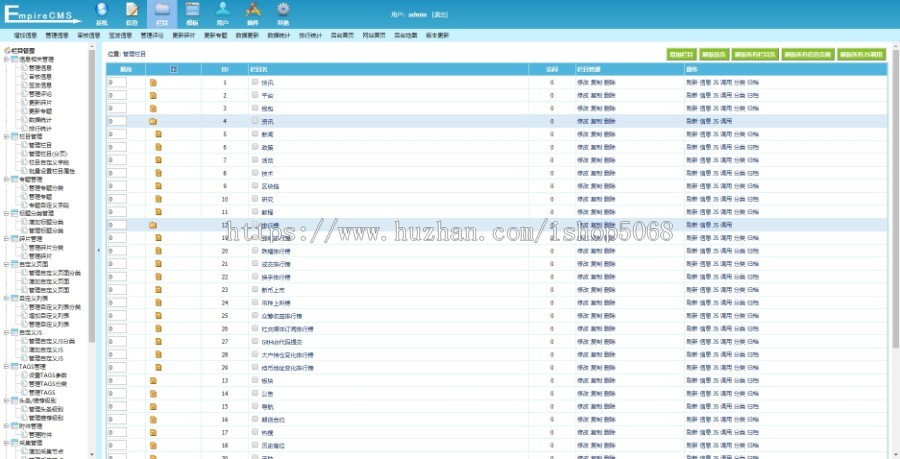Open 版本更新 in the submenu bar
This screenshot has width=900, height=459.
(x=437, y=36)
